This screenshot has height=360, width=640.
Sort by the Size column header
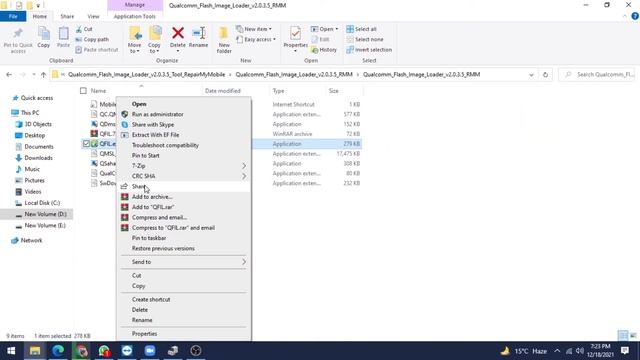pyautogui.click(x=333, y=91)
